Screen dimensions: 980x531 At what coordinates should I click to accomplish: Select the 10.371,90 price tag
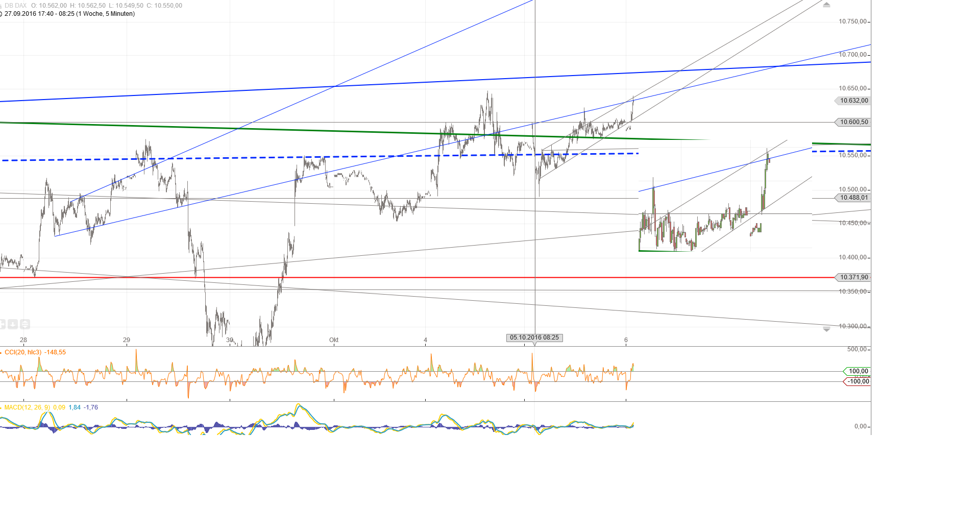point(852,277)
